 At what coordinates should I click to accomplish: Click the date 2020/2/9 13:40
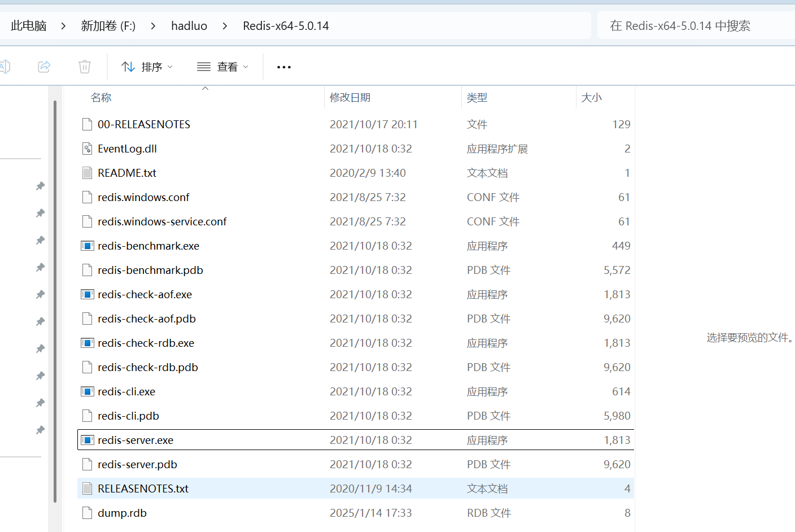click(x=368, y=173)
